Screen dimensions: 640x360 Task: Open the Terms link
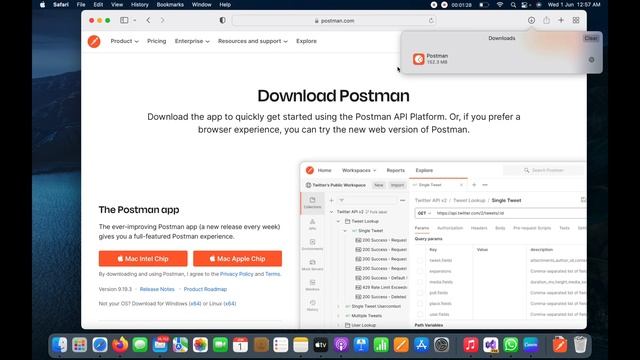point(273,274)
